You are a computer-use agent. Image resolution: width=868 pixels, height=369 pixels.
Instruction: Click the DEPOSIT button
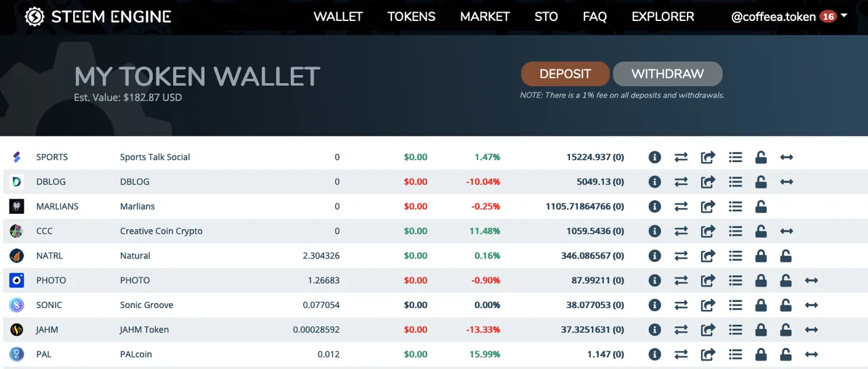(566, 74)
